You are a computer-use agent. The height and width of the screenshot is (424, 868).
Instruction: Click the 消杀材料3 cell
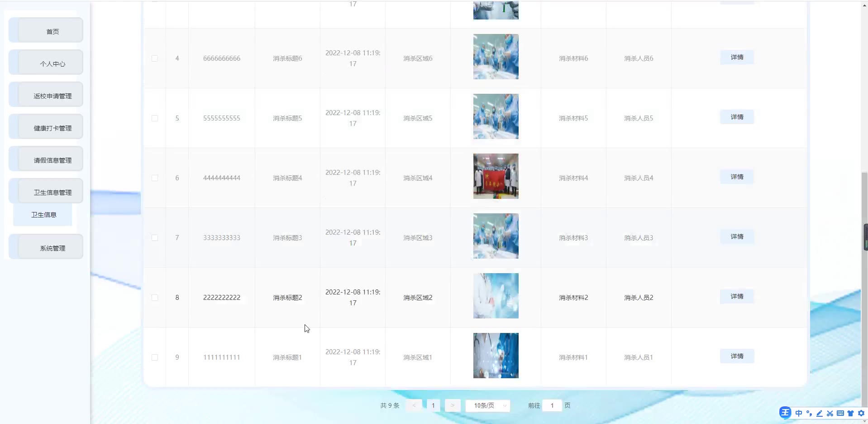click(x=573, y=238)
